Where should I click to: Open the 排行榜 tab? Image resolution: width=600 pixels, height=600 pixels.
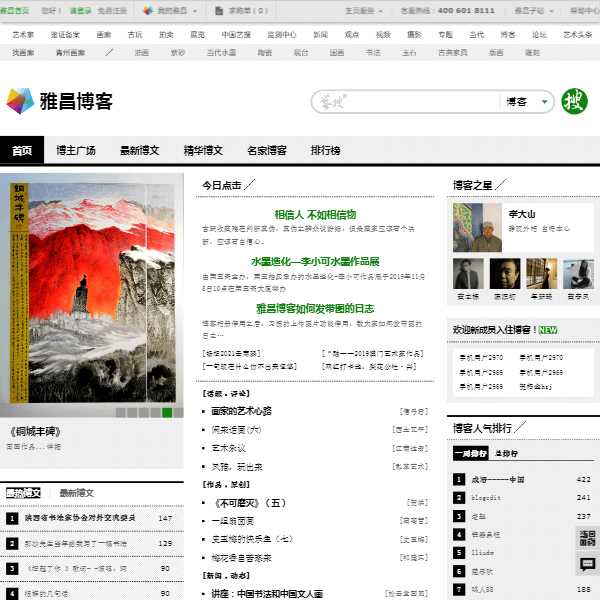(326, 150)
